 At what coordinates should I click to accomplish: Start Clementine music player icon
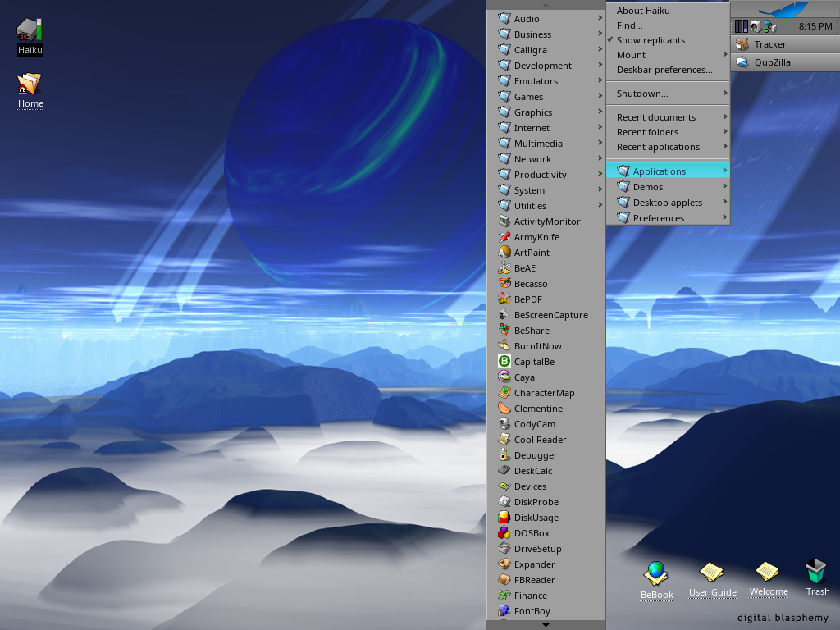(504, 408)
